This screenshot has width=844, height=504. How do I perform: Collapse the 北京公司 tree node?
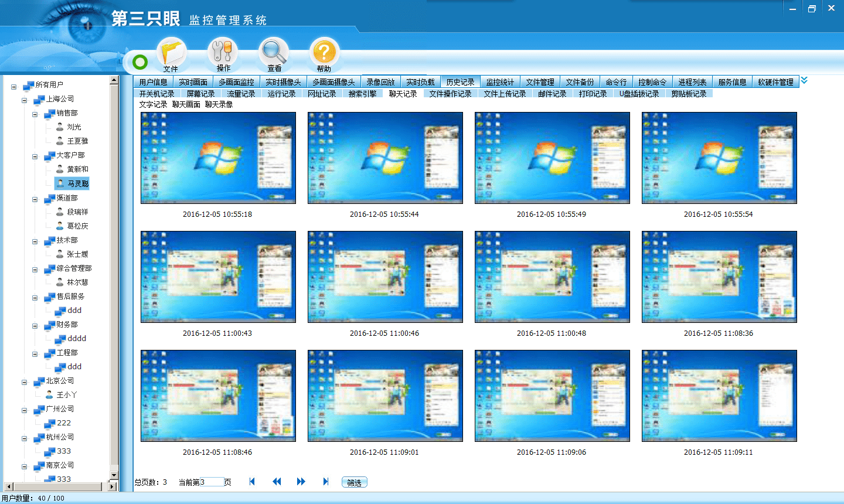[x=25, y=382]
